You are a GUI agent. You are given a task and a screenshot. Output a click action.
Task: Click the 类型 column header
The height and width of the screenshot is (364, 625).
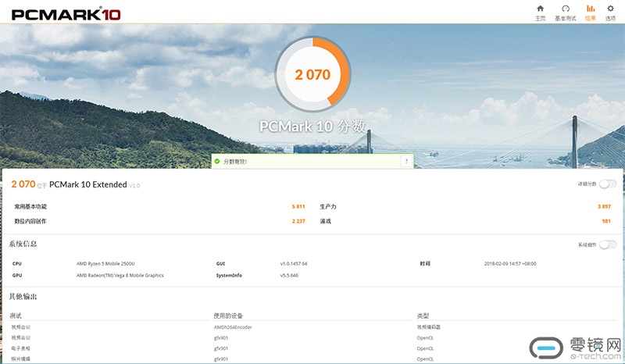coord(423,316)
